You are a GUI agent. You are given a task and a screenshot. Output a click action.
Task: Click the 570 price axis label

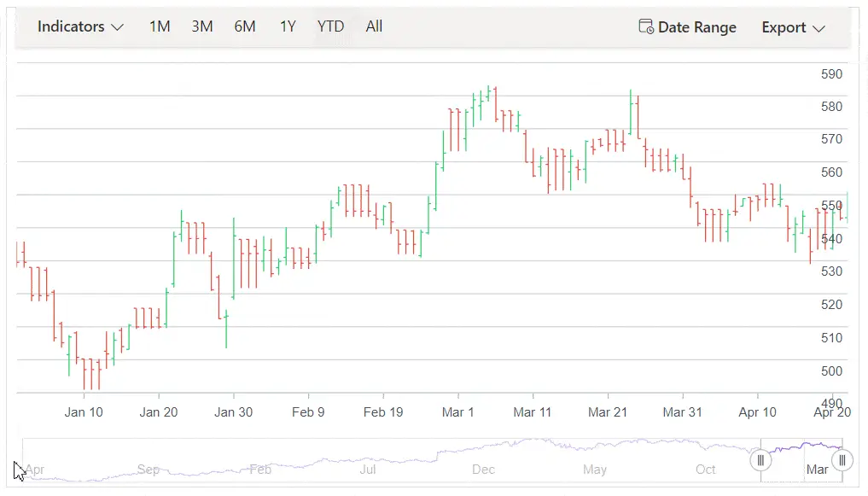(831, 139)
